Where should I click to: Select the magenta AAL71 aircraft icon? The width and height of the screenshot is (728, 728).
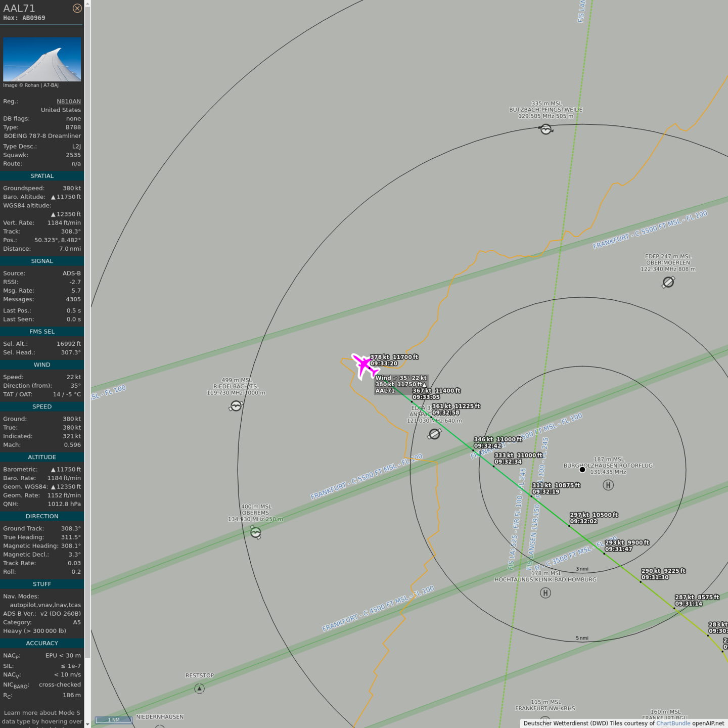tap(365, 366)
